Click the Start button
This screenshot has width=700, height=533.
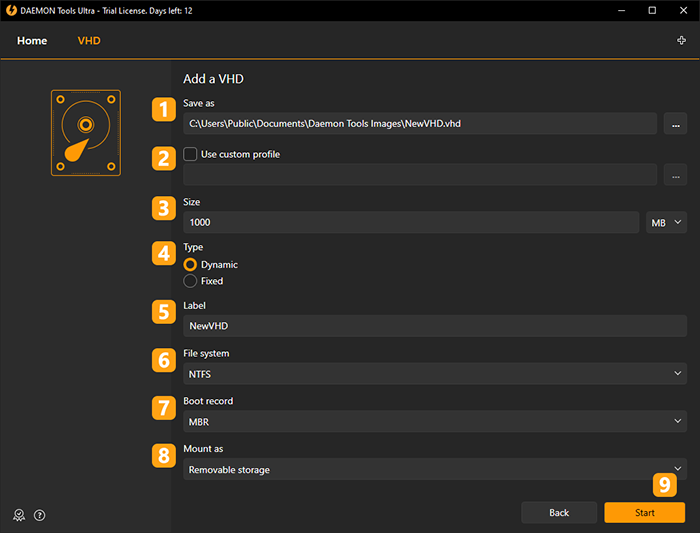pyautogui.click(x=644, y=512)
